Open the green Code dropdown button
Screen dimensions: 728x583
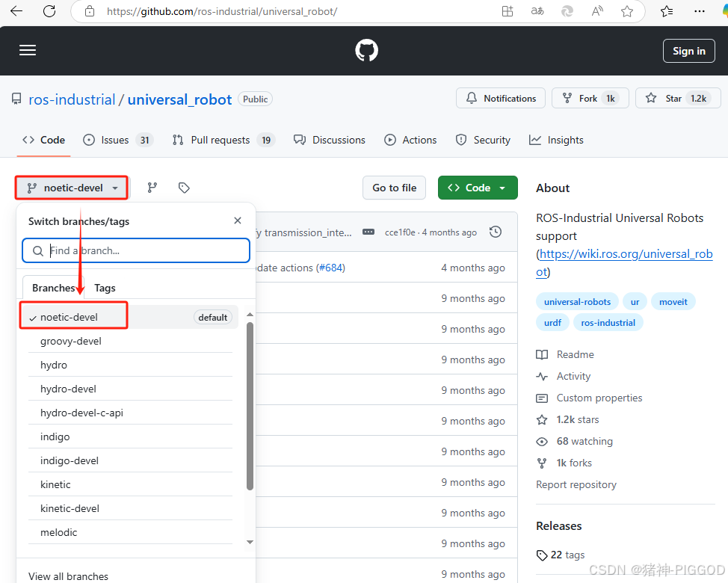point(478,188)
